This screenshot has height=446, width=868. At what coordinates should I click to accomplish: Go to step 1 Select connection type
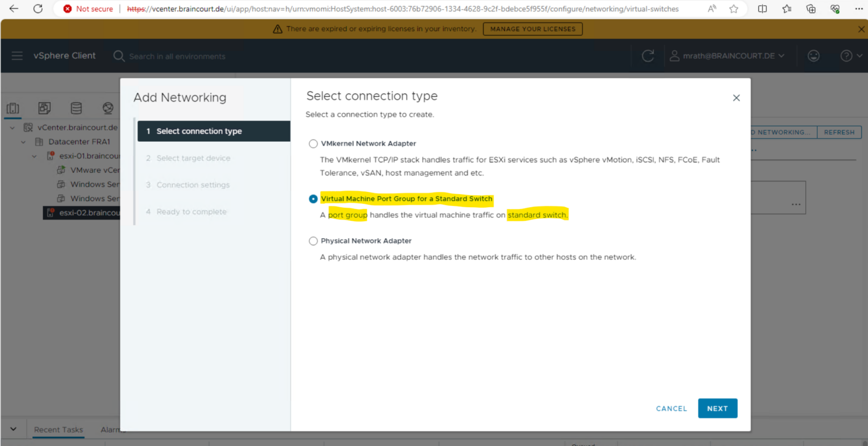click(x=199, y=131)
